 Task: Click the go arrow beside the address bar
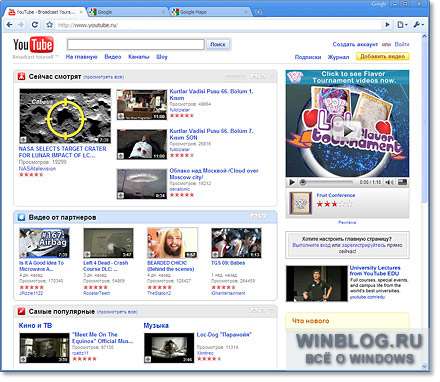(387, 25)
